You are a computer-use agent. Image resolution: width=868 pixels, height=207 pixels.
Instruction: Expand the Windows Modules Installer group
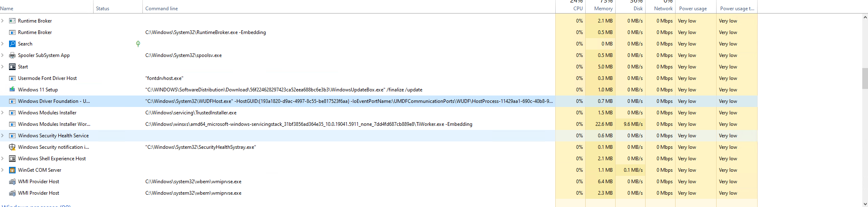[x=2, y=113]
